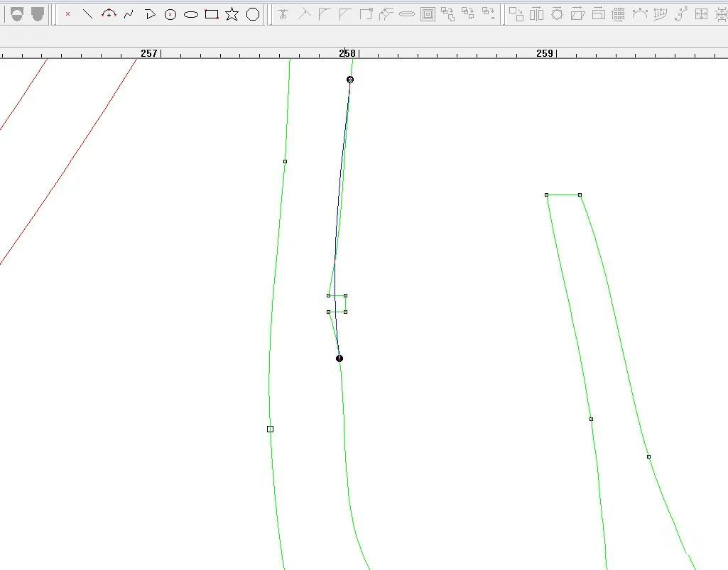This screenshot has width=728, height=570.
Task: Click the scissors Trim tool
Action: tap(283, 14)
